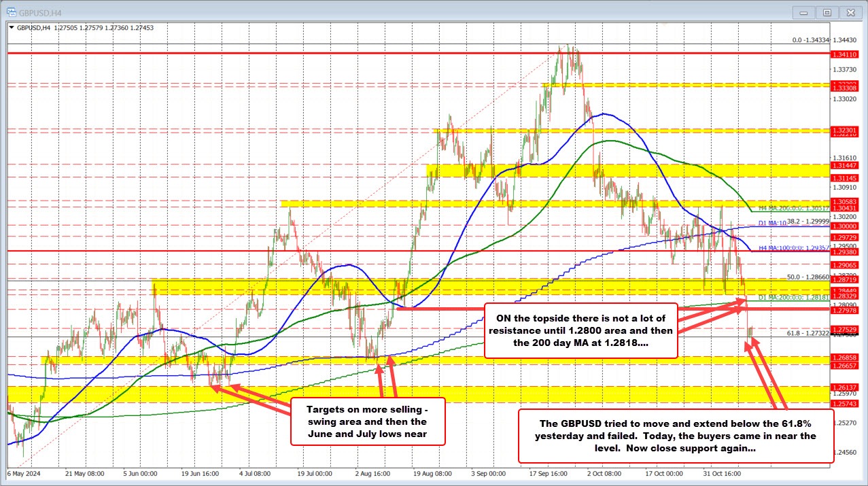Image resolution: width=868 pixels, height=486 pixels.
Task: Click the 1.34430 price axis tick
Action: click(x=845, y=40)
